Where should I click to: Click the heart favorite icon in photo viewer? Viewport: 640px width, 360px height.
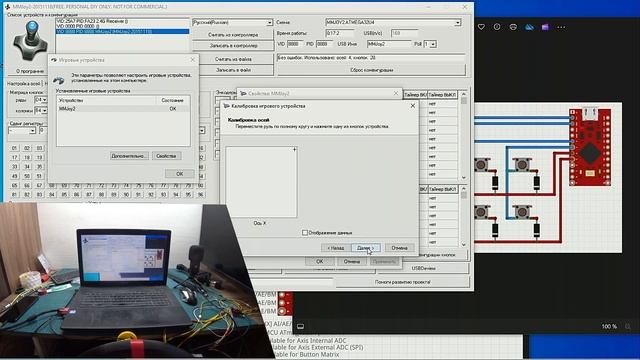pos(481,27)
